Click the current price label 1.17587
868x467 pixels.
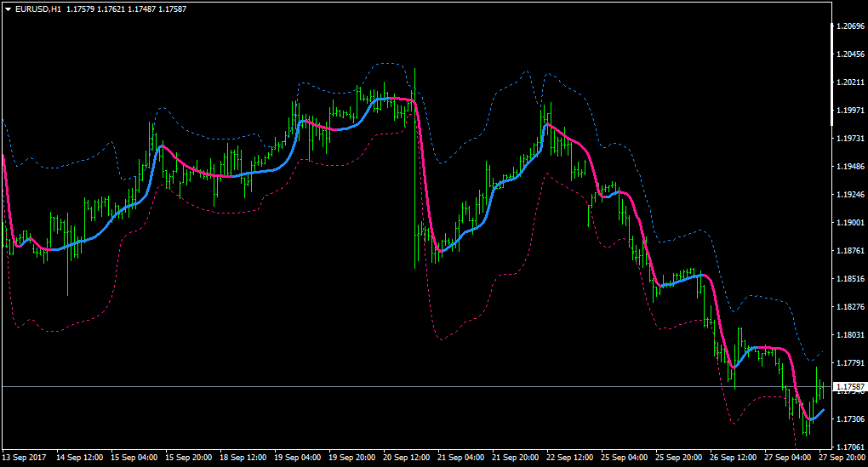(x=850, y=387)
